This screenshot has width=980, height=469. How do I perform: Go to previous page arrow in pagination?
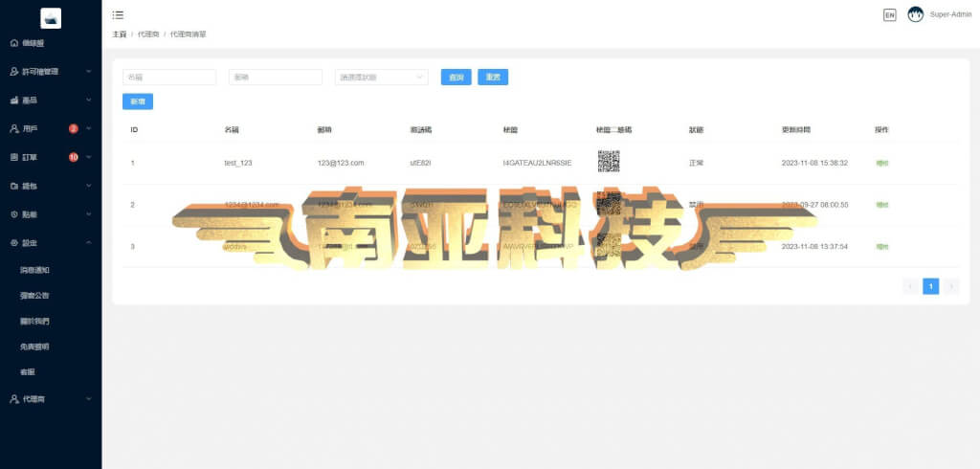(911, 286)
